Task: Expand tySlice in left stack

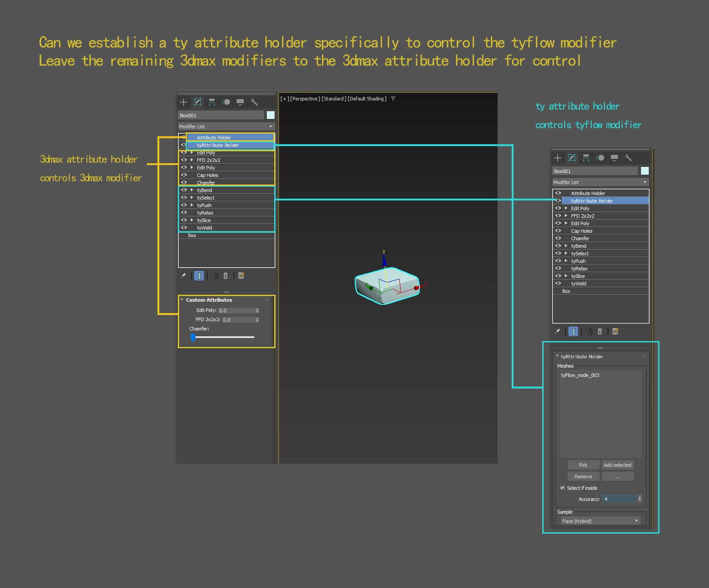Action: pos(192,220)
